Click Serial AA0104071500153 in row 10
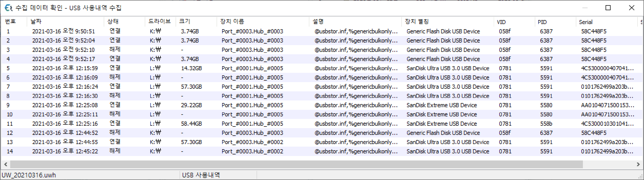 coord(607,114)
